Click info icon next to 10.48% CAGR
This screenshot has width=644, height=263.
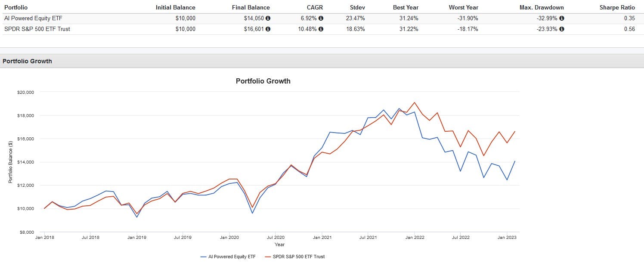pos(321,29)
